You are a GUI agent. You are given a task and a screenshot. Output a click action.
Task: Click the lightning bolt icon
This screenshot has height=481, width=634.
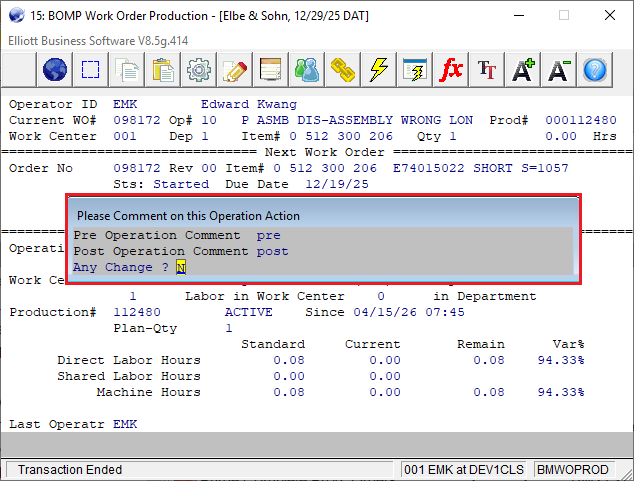coord(379,70)
